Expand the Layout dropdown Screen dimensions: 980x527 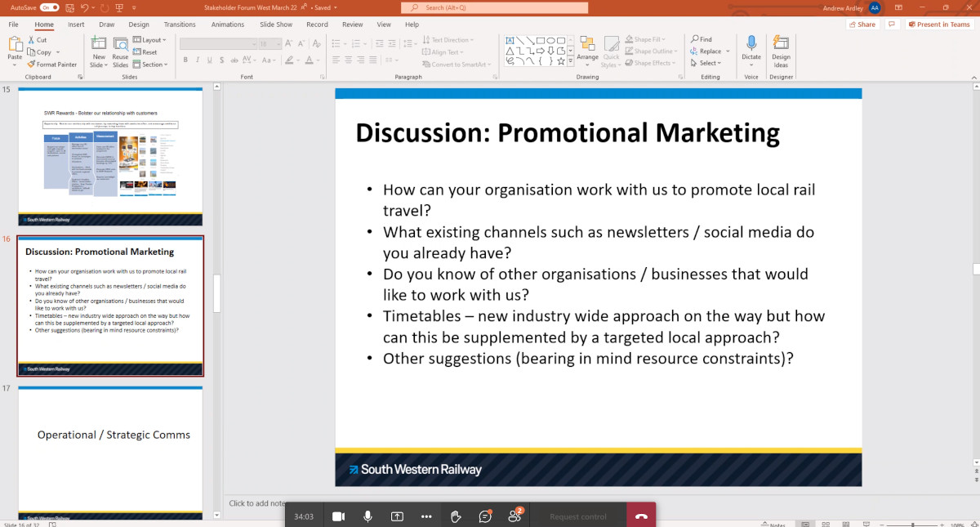pos(149,40)
